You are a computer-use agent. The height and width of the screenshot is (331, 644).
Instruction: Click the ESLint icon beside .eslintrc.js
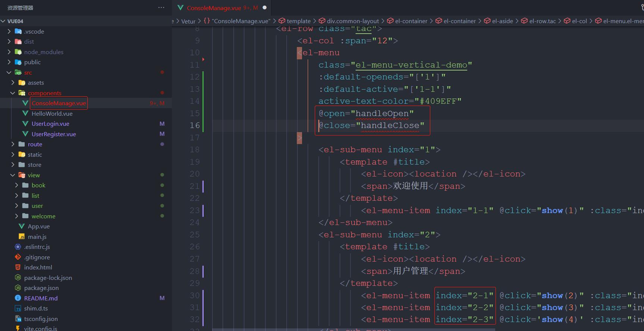click(x=18, y=247)
